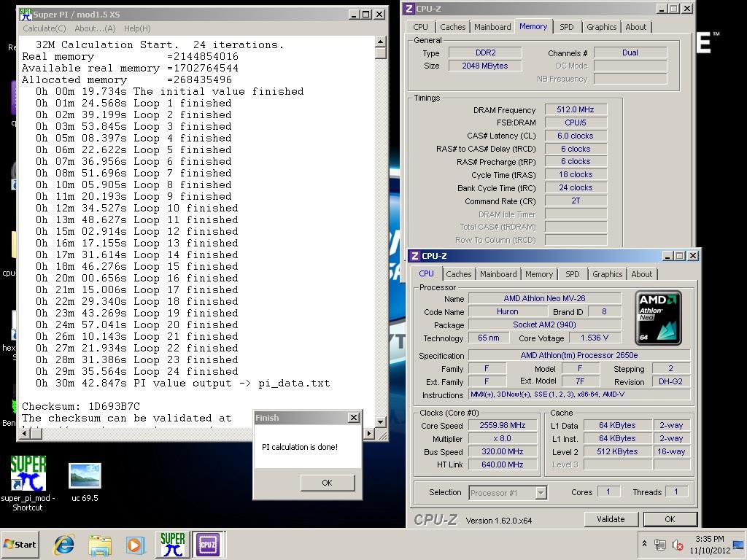Select the CPU tab in the back CPU-Z window
The height and width of the screenshot is (560, 747).
point(421,27)
